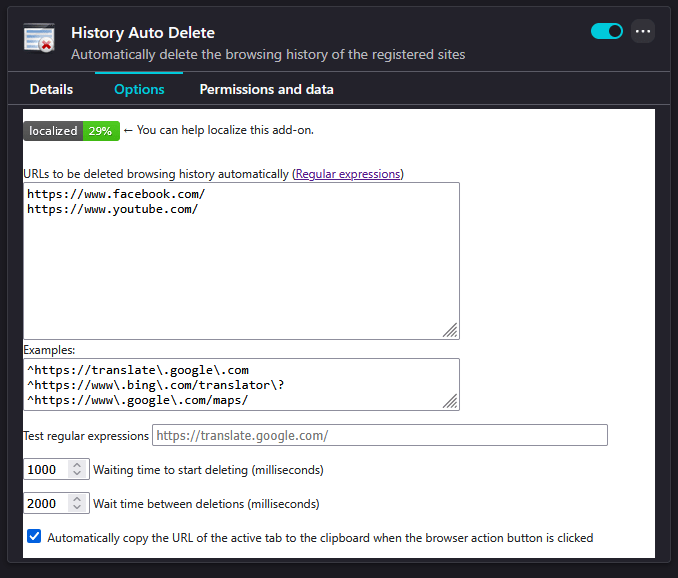Select the Options tab
This screenshot has width=678, height=578.
point(139,89)
